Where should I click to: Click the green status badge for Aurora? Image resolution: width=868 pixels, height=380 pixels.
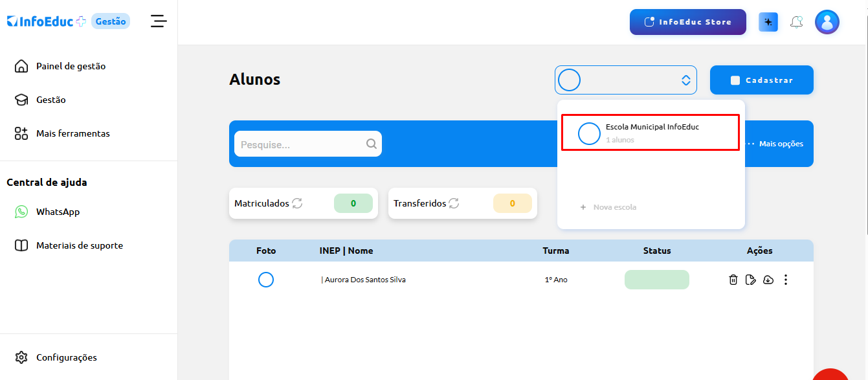pyautogui.click(x=657, y=280)
